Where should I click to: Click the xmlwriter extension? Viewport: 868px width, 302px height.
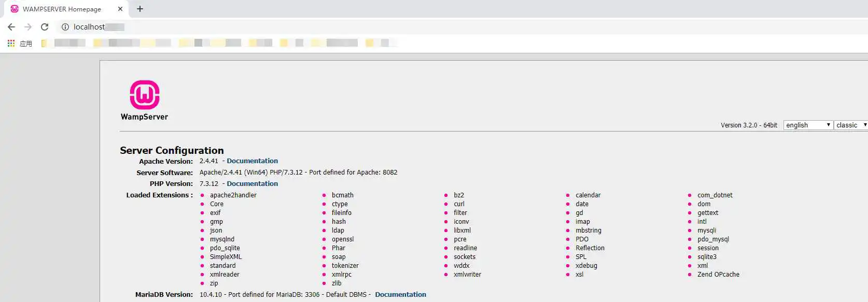(467, 275)
